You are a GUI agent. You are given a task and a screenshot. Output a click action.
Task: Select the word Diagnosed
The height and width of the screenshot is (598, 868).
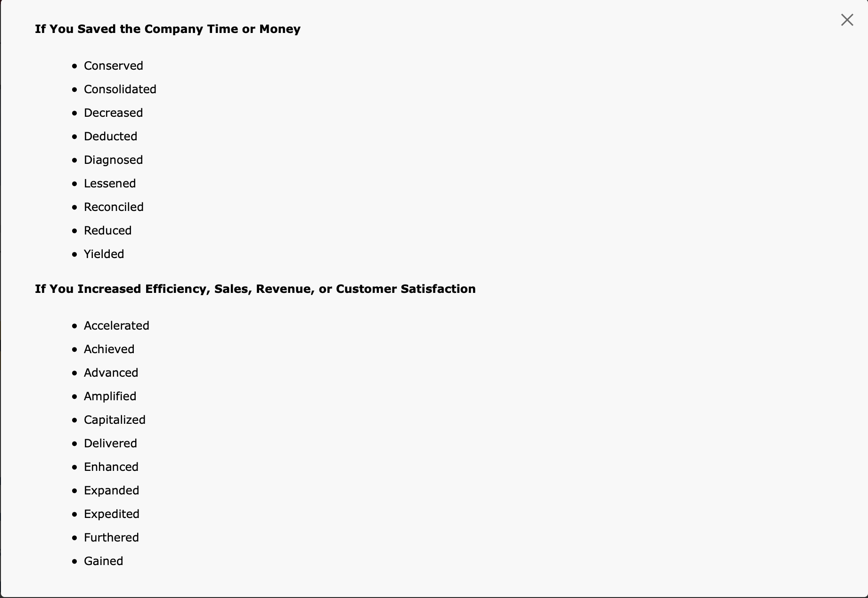114,160
